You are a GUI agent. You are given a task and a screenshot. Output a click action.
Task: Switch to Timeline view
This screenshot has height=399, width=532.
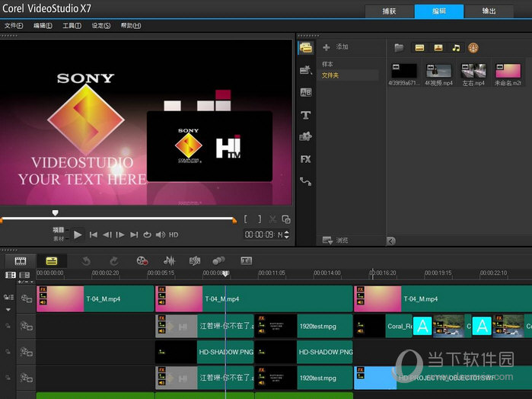(52, 260)
